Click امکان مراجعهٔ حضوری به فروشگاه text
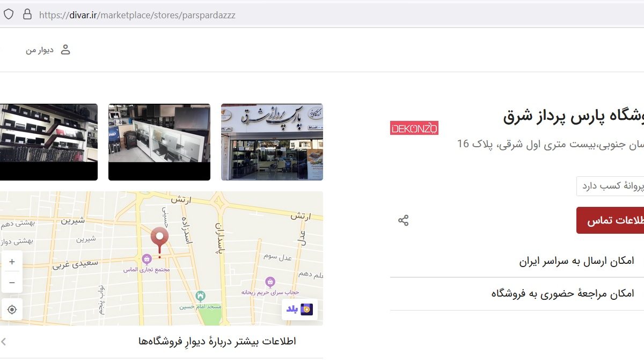The width and height of the screenshot is (644, 360). (562, 293)
